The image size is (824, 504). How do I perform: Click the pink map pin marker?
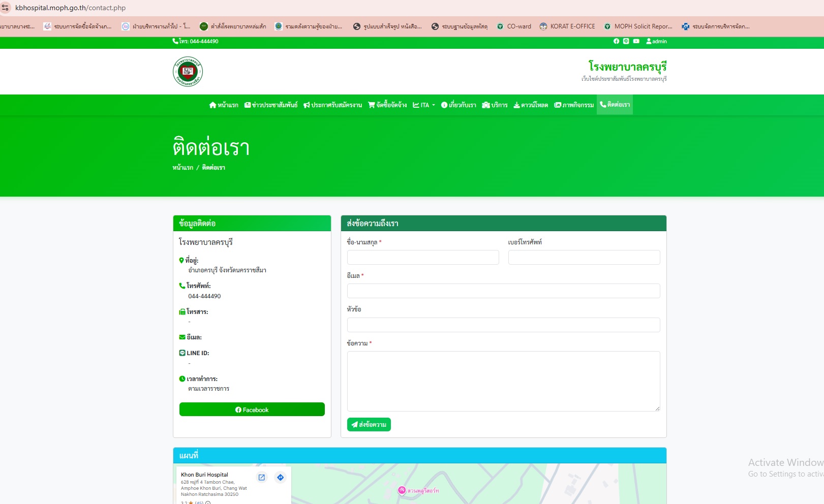(x=402, y=490)
